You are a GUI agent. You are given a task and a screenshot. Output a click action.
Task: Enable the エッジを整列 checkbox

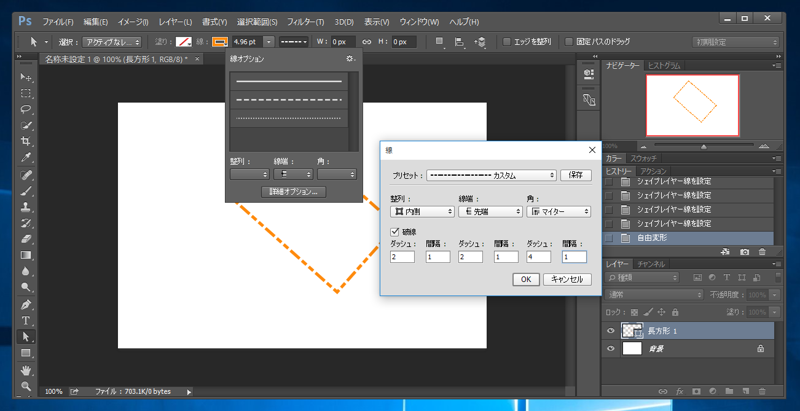507,42
